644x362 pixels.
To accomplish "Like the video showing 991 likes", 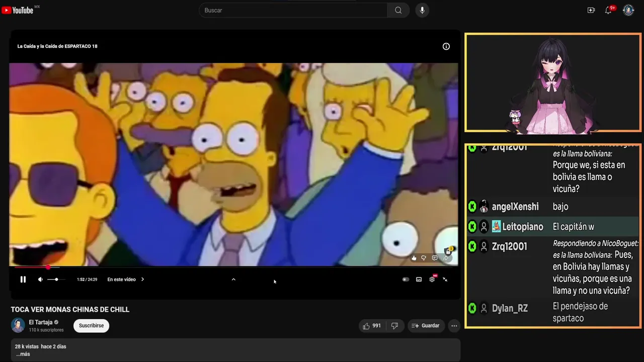I will tap(372, 326).
